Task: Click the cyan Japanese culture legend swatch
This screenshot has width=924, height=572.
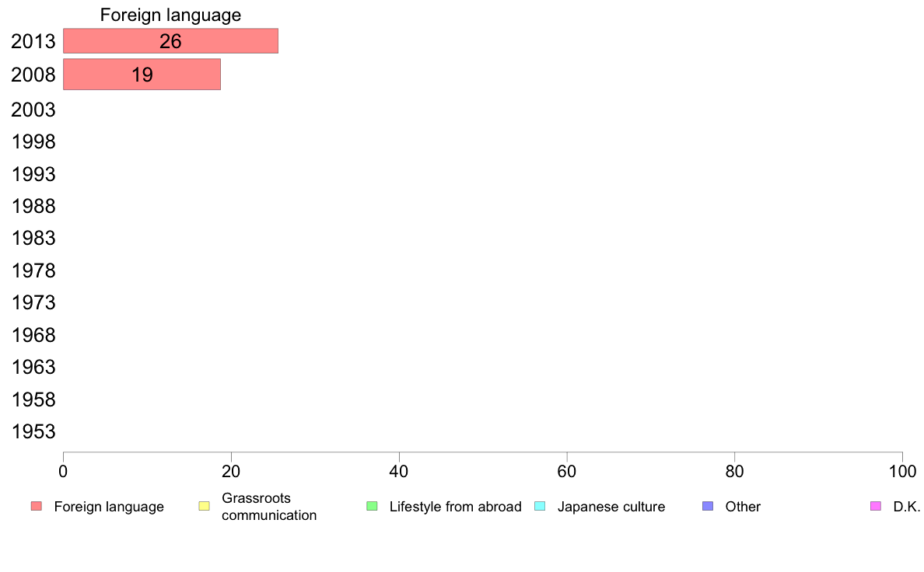Action: [x=540, y=506]
